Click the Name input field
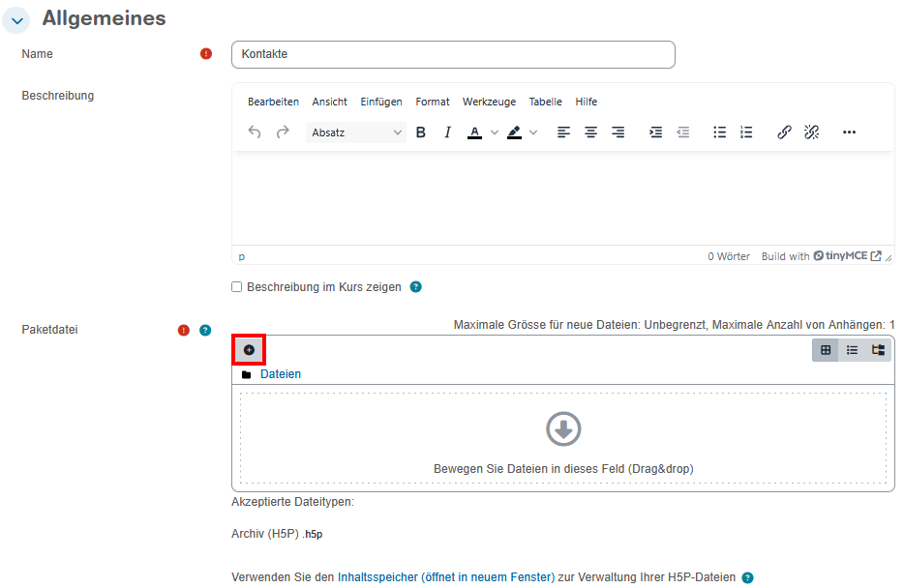Screen dimensions: 904x588 tap(453, 54)
